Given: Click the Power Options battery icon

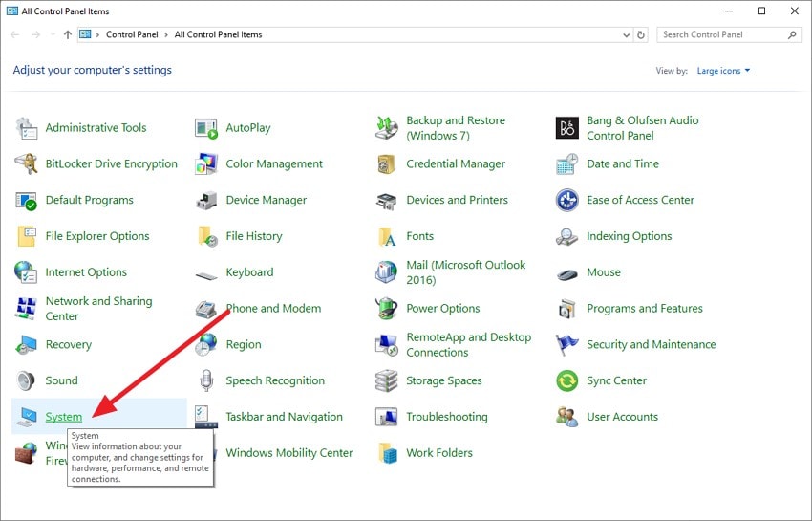Looking at the screenshot, I should [387, 309].
